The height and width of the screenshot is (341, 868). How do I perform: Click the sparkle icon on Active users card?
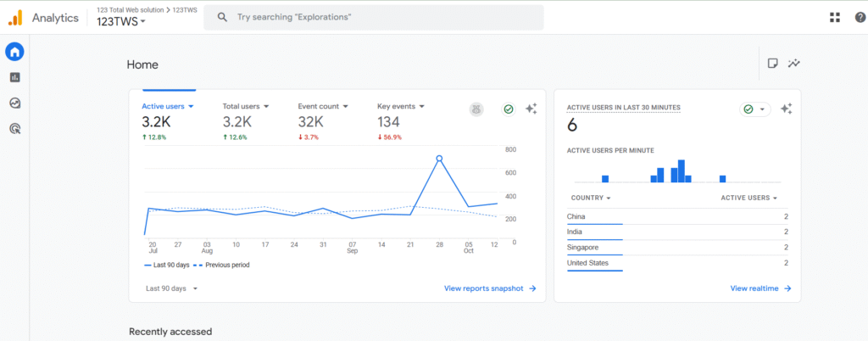[x=531, y=109]
